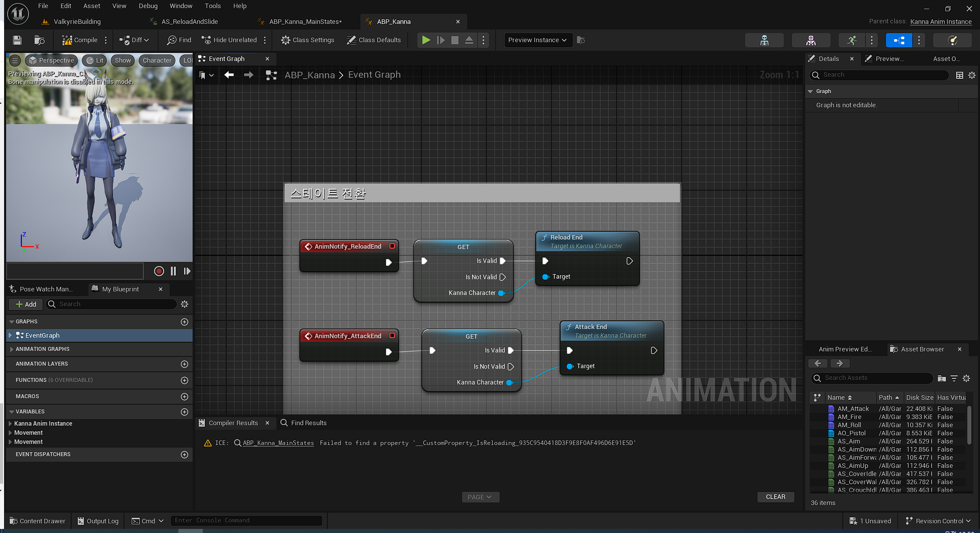Screen dimensions: 980x533
Task: Open the Perspective view mode dropdown
Action: click(x=51, y=61)
